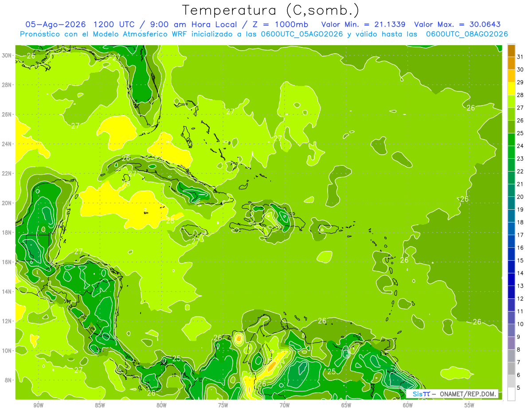This screenshot has height=411, width=532.
Task: Click the green swatch between 24 and 25
Action: pos(511,139)
